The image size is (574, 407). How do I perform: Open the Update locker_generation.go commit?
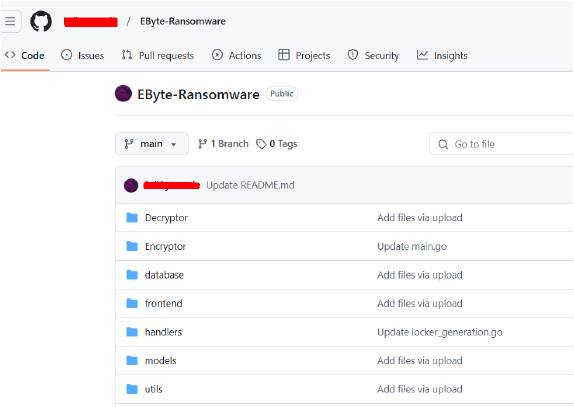coord(440,332)
